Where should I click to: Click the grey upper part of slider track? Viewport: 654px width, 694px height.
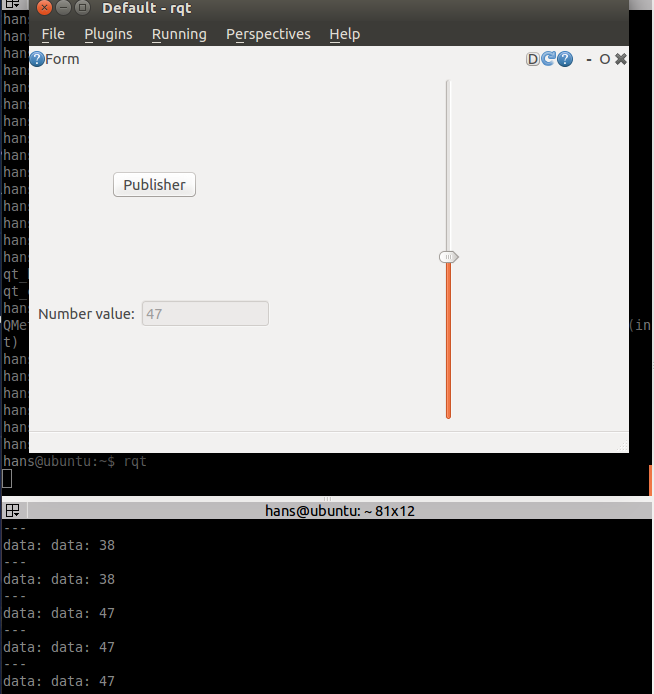tap(448, 166)
